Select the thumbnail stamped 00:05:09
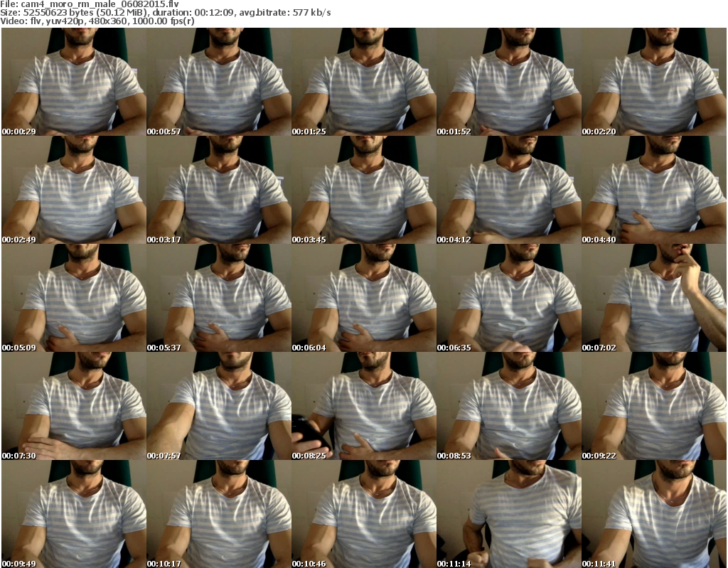The width and height of the screenshot is (728, 568). point(74,298)
